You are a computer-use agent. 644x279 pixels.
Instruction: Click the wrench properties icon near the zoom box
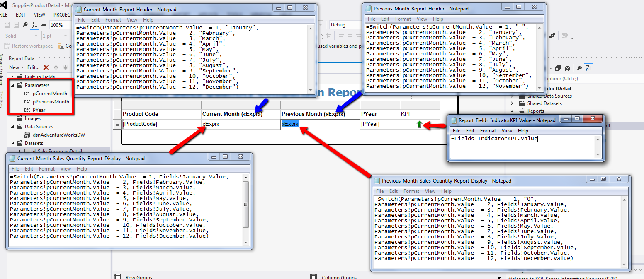pyautogui.click(x=25, y=25)
